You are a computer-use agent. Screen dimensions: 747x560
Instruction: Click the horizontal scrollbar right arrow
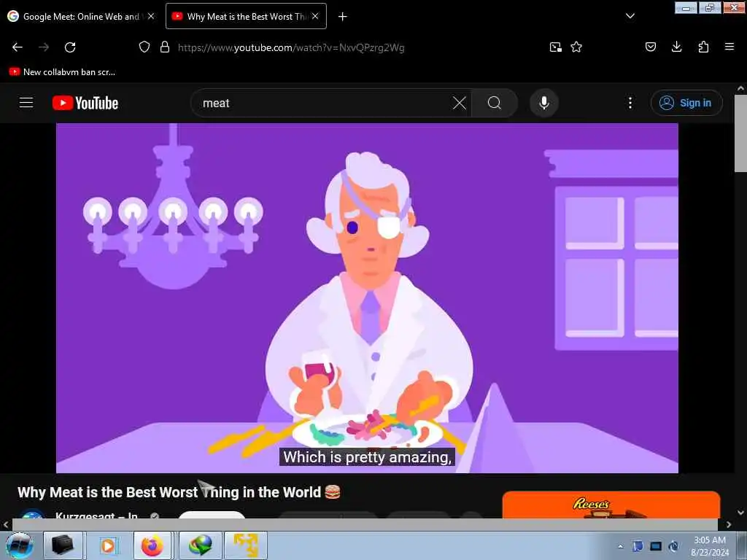point(729,525)
